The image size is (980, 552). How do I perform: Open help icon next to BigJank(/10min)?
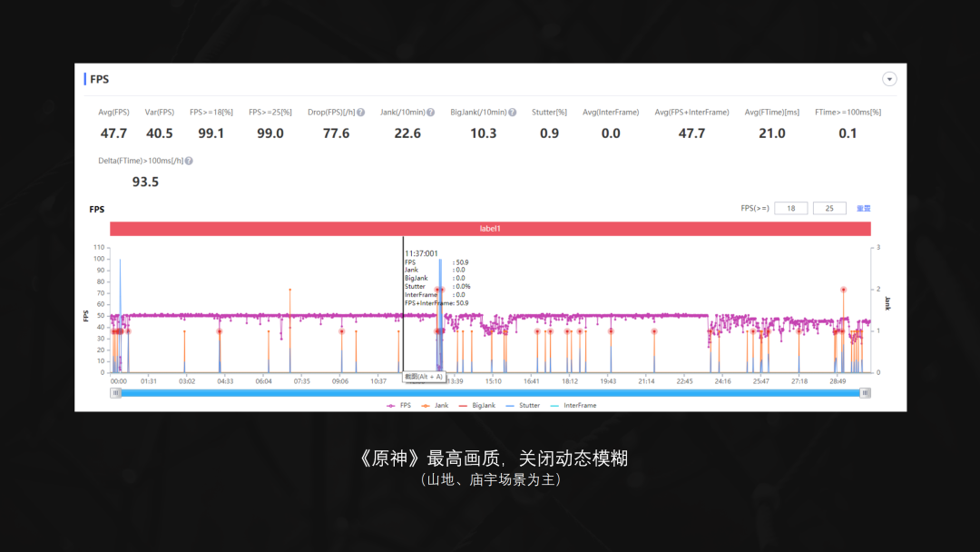coord(513,113)
